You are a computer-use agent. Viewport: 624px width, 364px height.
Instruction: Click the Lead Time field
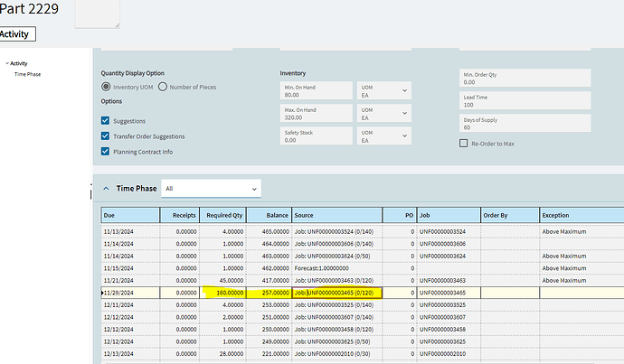tap(525, 100)
